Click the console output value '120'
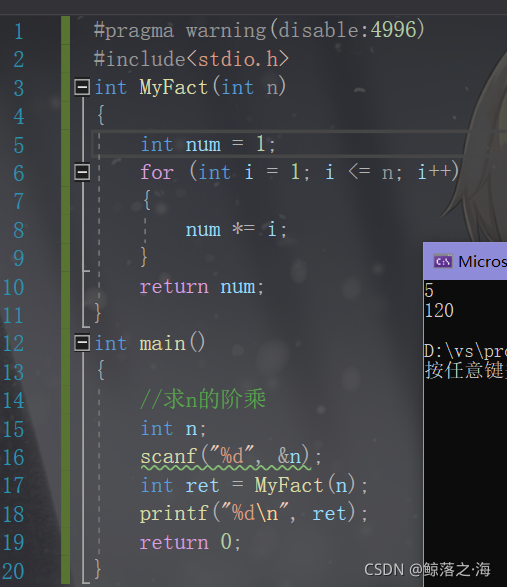 (x=439, y=310)
